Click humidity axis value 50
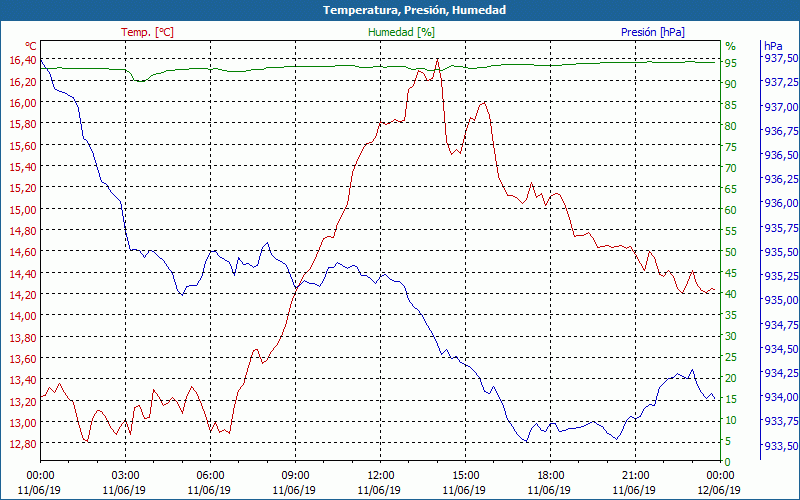This screenshot has height=500, width=800. [731, 252]
